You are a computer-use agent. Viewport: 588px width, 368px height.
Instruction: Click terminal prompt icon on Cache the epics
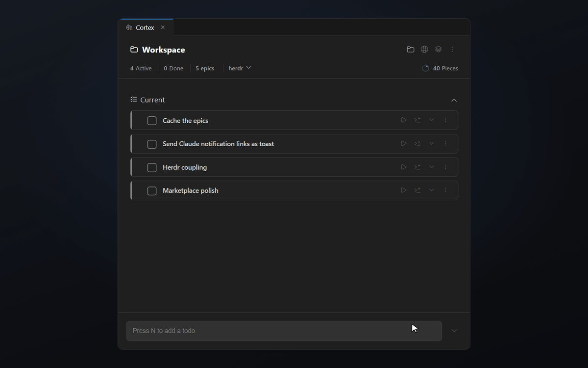click(417, 120)
